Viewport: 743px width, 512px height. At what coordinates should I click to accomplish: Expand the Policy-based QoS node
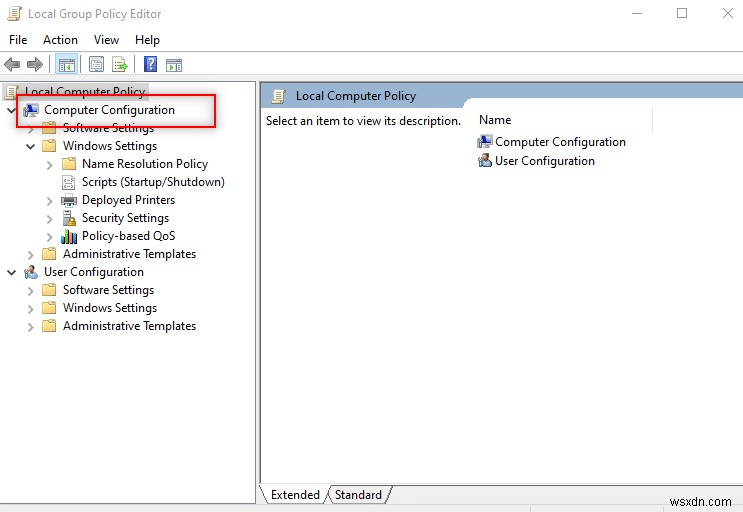coord(49,237)
